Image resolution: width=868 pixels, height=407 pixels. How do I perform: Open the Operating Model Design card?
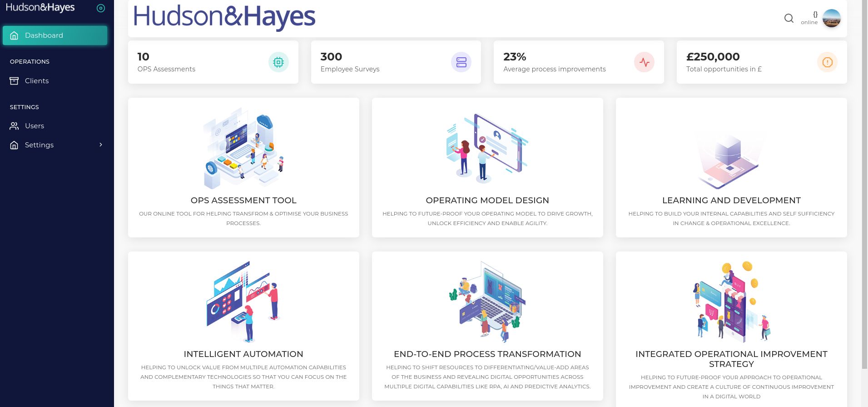(x=487, y=167)
